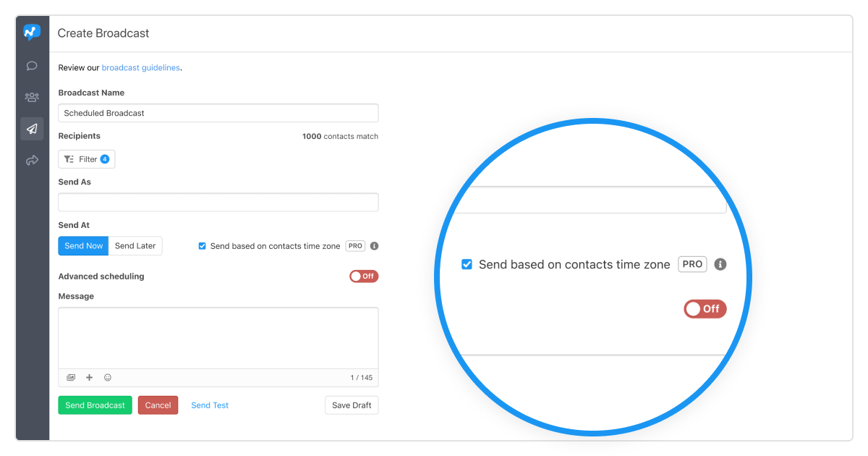Image resolution: width=868 pixels, height=456 pixels.
Task: Focus the Send As input field
Action: pyautogui.click(x=218, y=202)
